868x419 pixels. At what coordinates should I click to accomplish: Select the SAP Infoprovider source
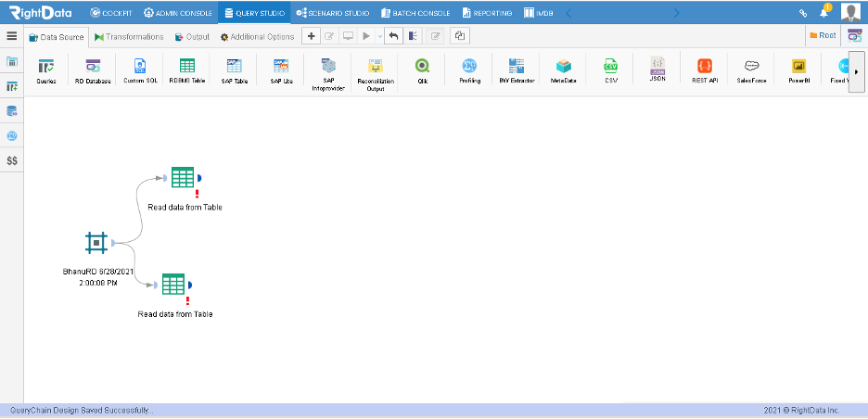tap(329, 75)
